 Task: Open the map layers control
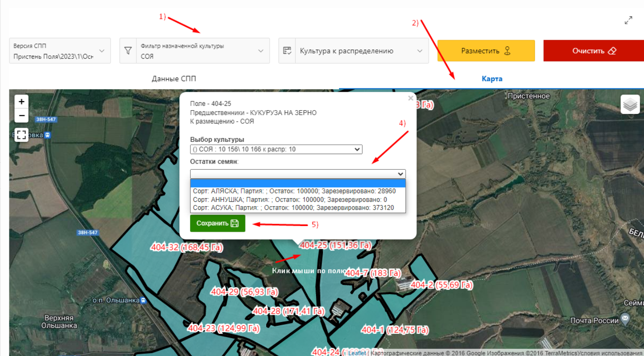[x=630, y=104]
